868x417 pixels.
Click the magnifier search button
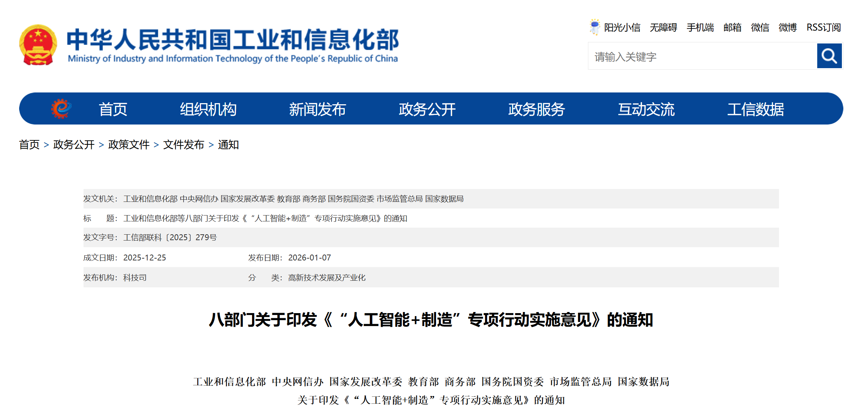point(829,56)
